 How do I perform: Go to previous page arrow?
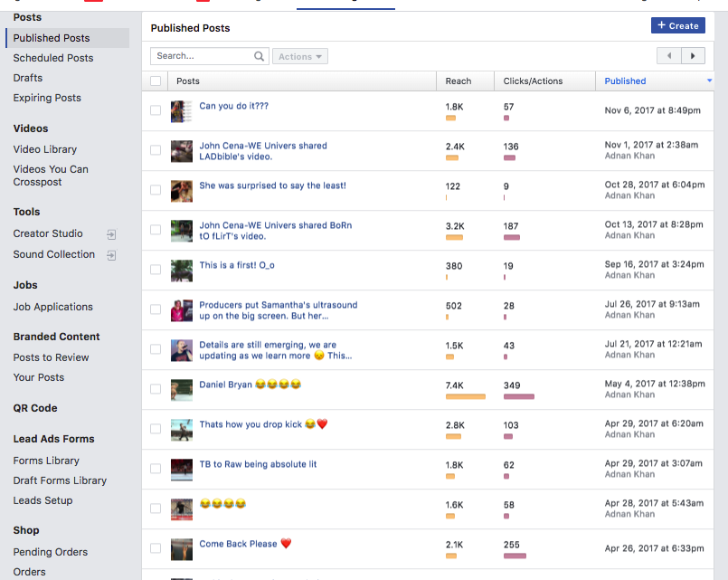click(x=669, y=56)
